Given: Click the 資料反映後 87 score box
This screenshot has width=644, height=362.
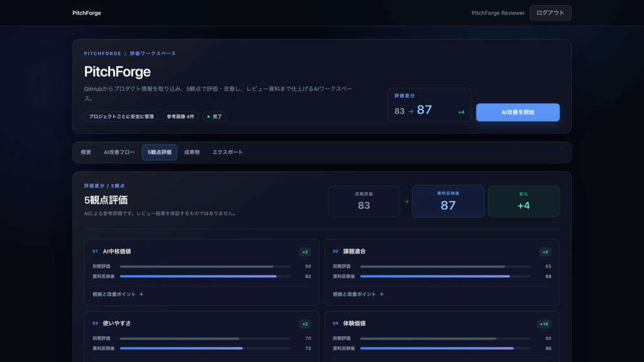Looking at the screenshot, I should 448,201.
